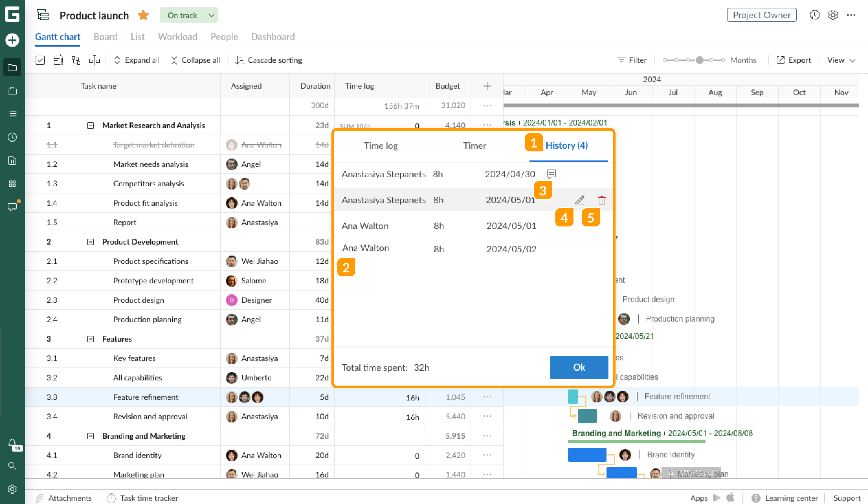Open the task list icon in sidebar
This screenshot has height=504, width=868.
click(12, 114)
